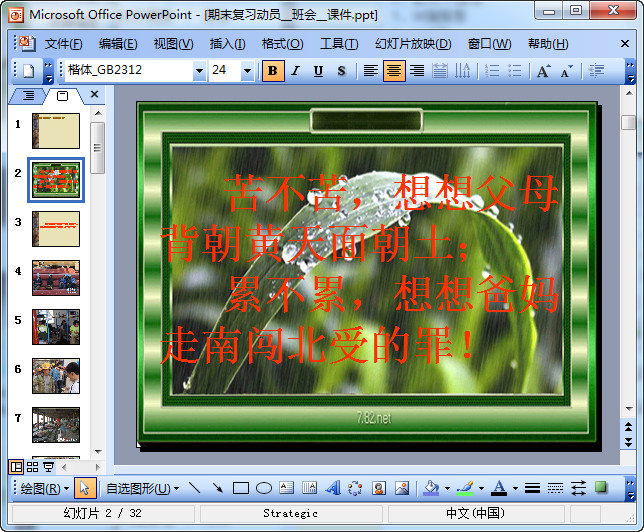Start slide show from current slide icon
The width and height of the screenshot is (644, 532).
48,467
